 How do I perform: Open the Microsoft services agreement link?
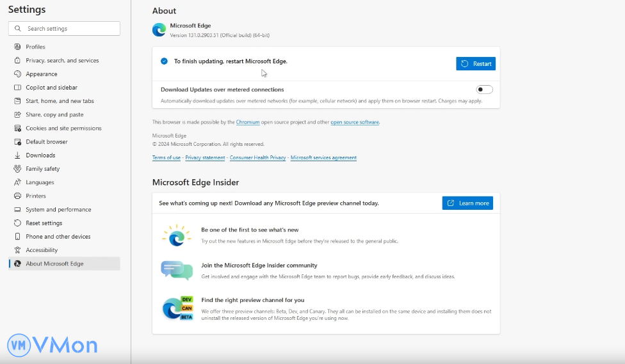point(323,158)
